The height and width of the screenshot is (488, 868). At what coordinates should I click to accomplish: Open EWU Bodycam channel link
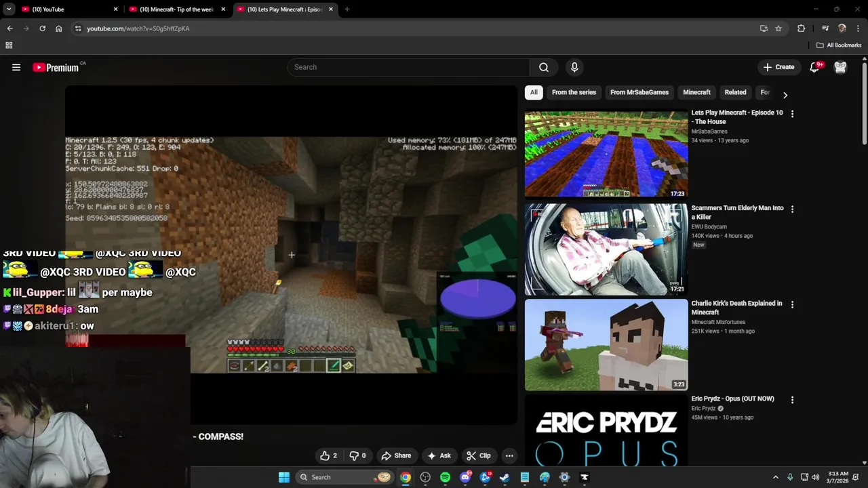pos(709,227)
